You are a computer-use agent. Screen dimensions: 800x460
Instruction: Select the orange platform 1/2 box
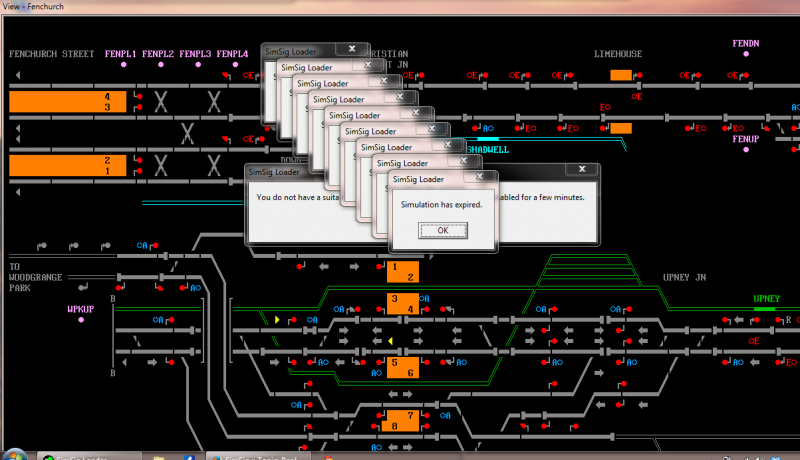coord(403,271)
